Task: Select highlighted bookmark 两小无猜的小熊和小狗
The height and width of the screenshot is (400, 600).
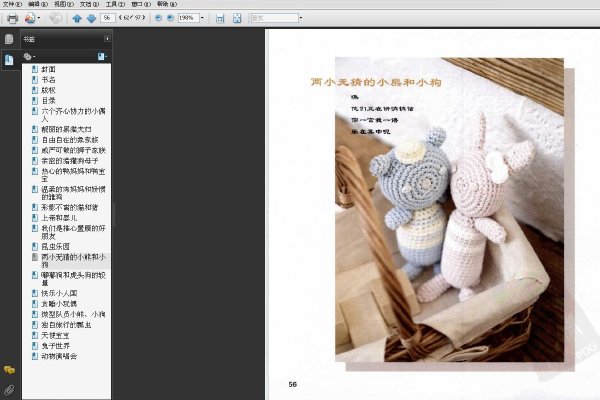Action: tap(73, 261)
